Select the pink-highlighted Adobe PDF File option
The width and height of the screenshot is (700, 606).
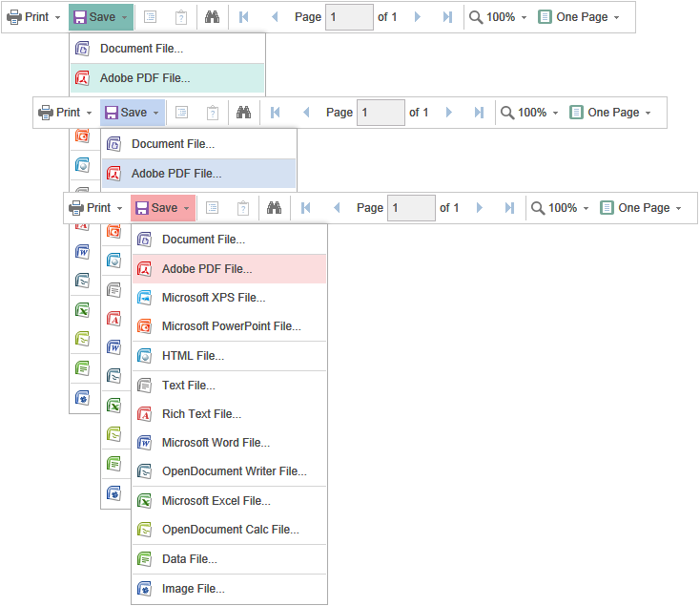pos(207,269)
